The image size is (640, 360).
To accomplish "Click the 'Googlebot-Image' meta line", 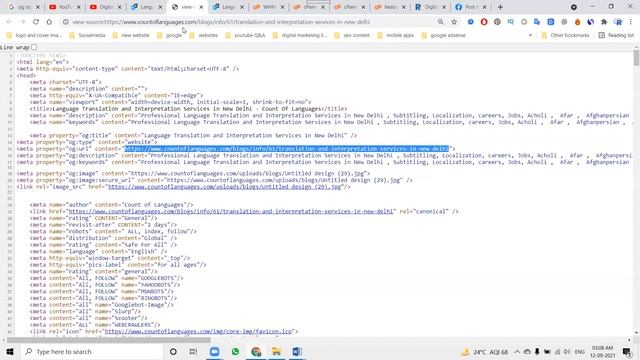I will tap(101, 304).
